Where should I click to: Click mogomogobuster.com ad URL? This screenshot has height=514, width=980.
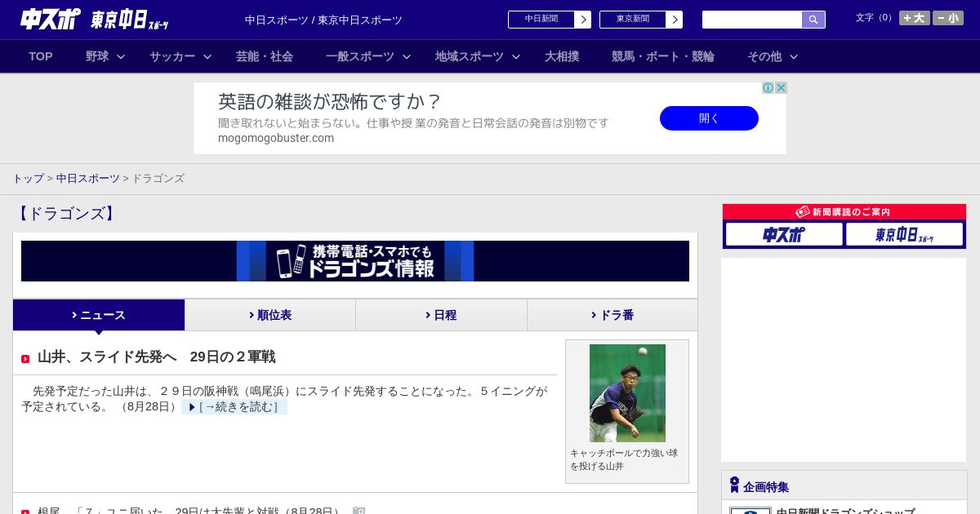coord(276,138)
